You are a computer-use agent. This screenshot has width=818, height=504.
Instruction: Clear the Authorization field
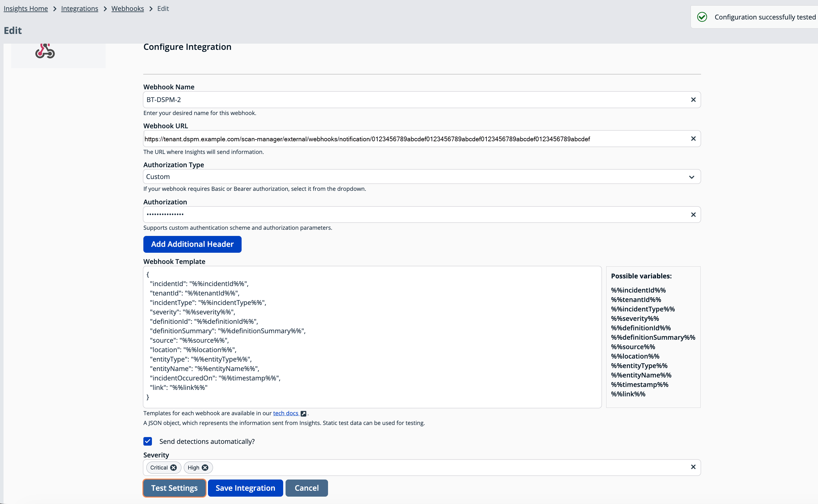click(x=693, y=215)
